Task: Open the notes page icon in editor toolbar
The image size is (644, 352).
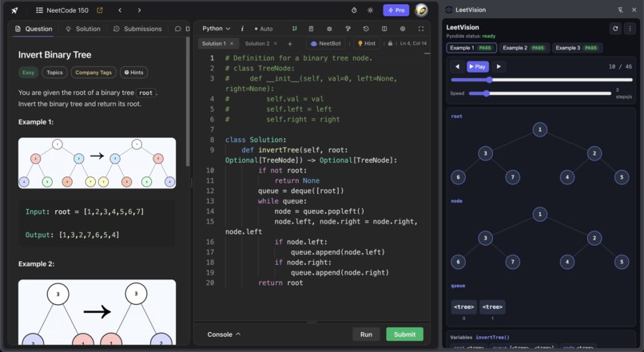Action: 311,29
